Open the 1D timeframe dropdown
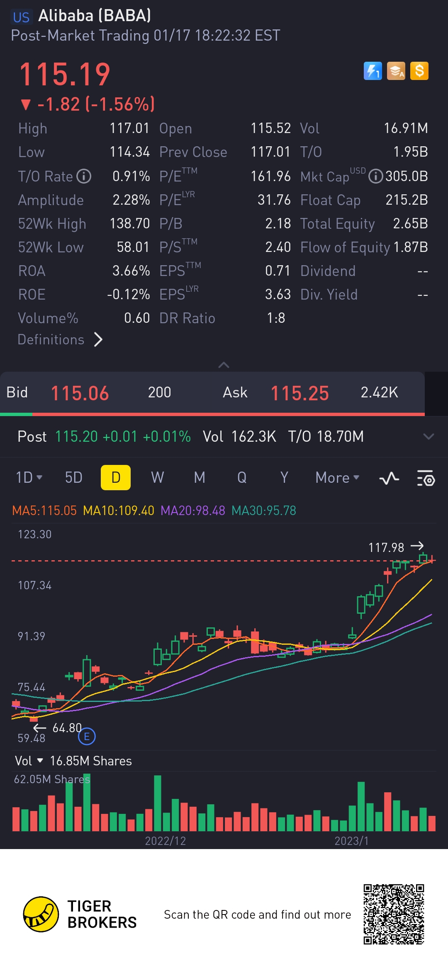Screen dimensions: 448x980 (x=29, y=477)
